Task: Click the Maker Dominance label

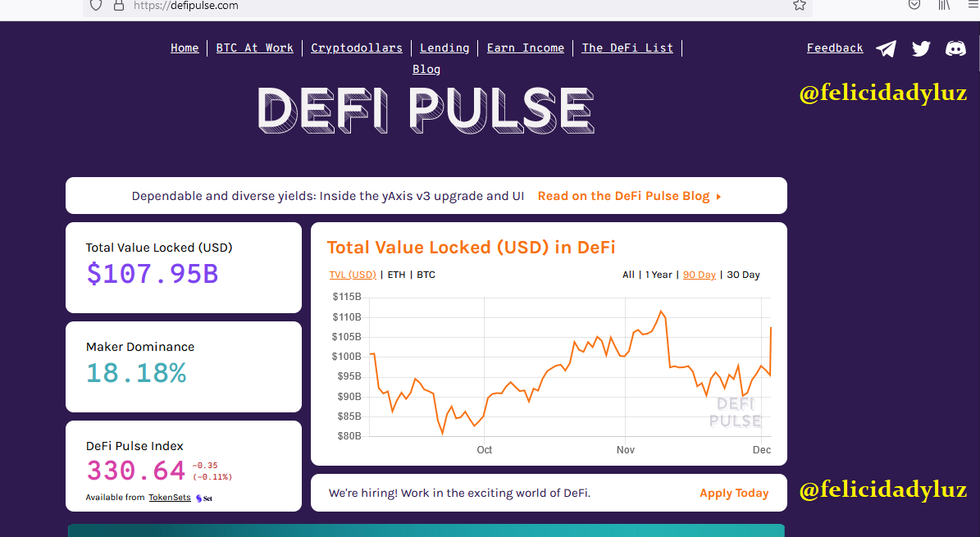Action: (x=140, y=347)
